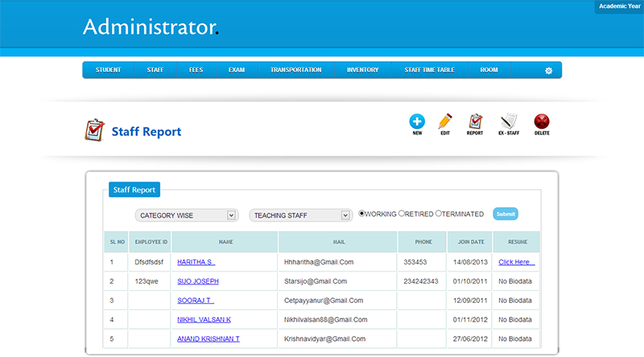Click the Academic Year tab at top right
This screenshot has width=644, height=357.
(619, 6)
